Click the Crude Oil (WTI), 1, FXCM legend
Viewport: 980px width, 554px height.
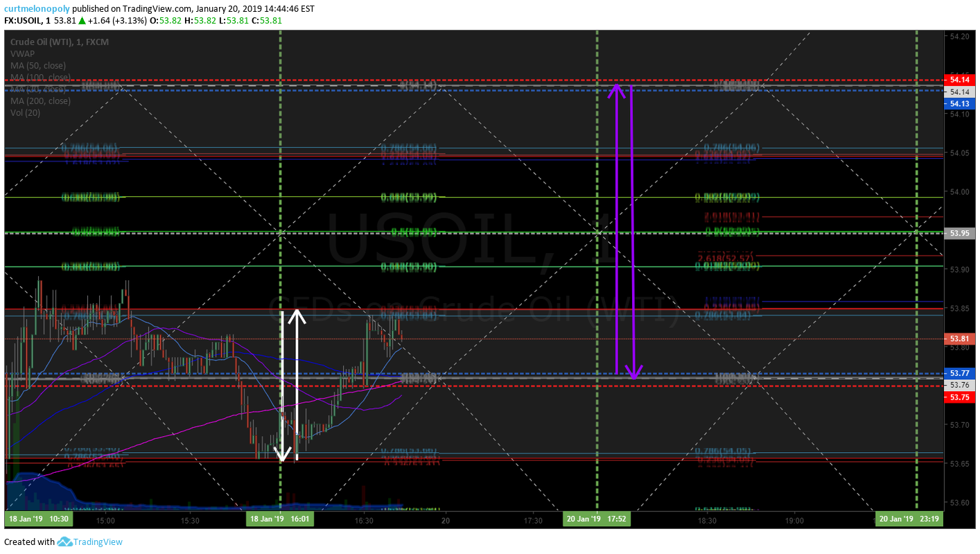pyautogui.click(x=60, y=42)
